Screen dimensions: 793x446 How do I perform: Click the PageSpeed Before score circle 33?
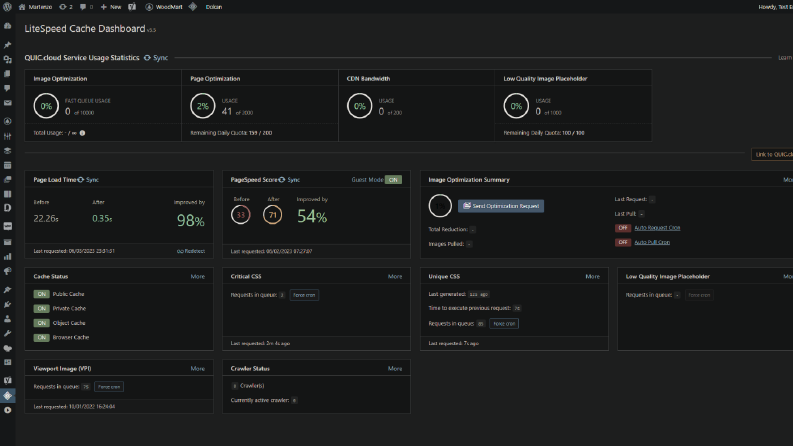241,215
